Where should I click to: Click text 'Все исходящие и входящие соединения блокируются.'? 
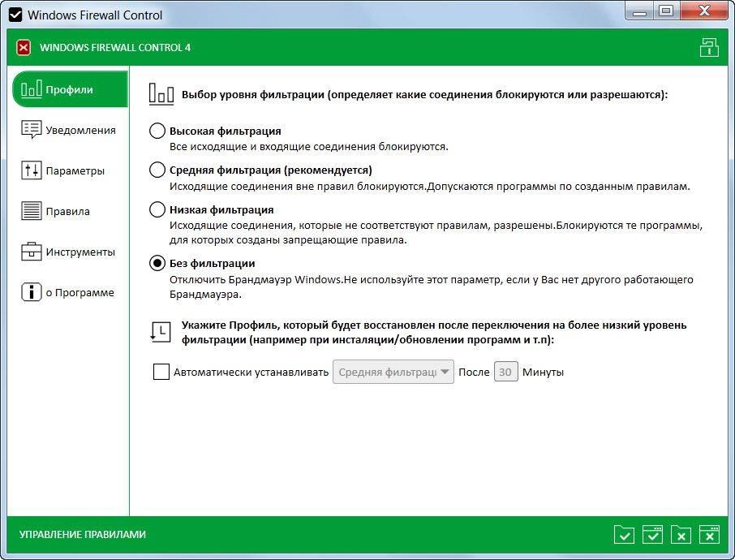309,146
